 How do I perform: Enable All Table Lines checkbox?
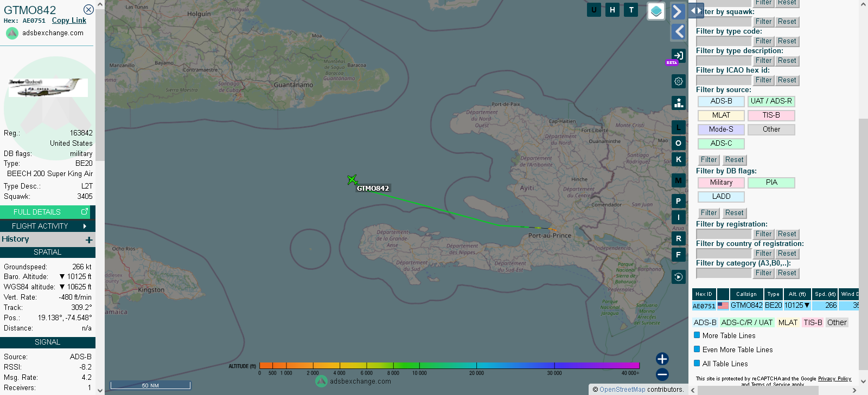(x=697, y=364)
